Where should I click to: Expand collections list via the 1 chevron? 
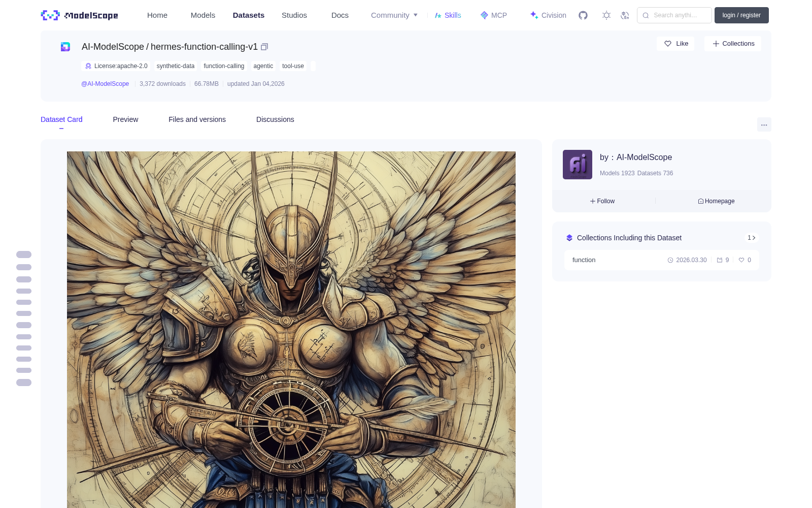click(x=752, y=238)
